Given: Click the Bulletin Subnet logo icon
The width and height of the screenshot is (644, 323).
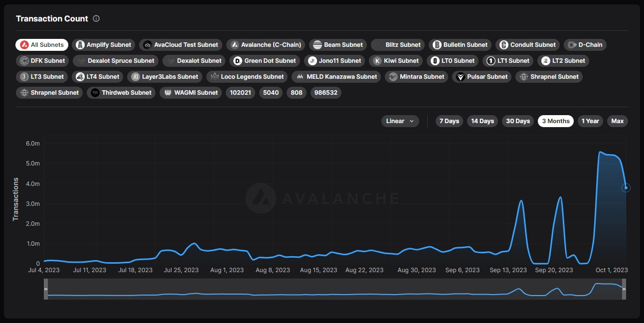Looking at the screenshot, I should (x=437, y=45).
